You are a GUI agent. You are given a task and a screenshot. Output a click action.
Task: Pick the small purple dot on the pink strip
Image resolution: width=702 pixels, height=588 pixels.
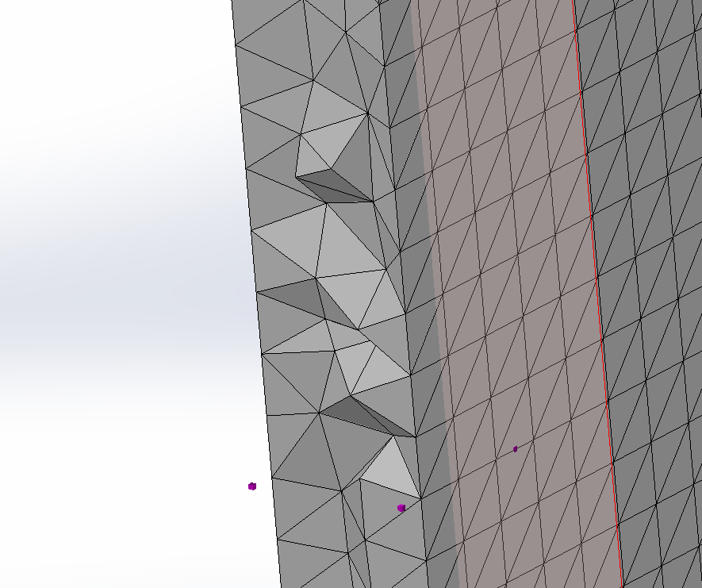pos(515,449)
